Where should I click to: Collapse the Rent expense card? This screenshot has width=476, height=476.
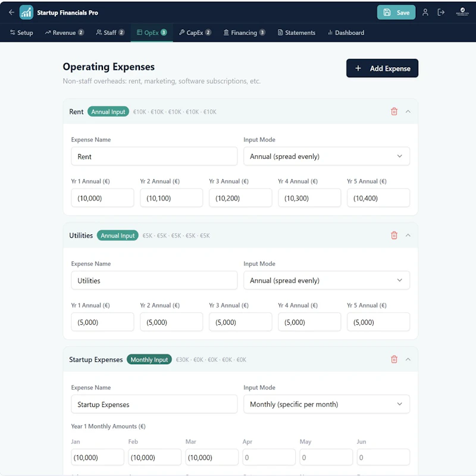click(408, 111)
